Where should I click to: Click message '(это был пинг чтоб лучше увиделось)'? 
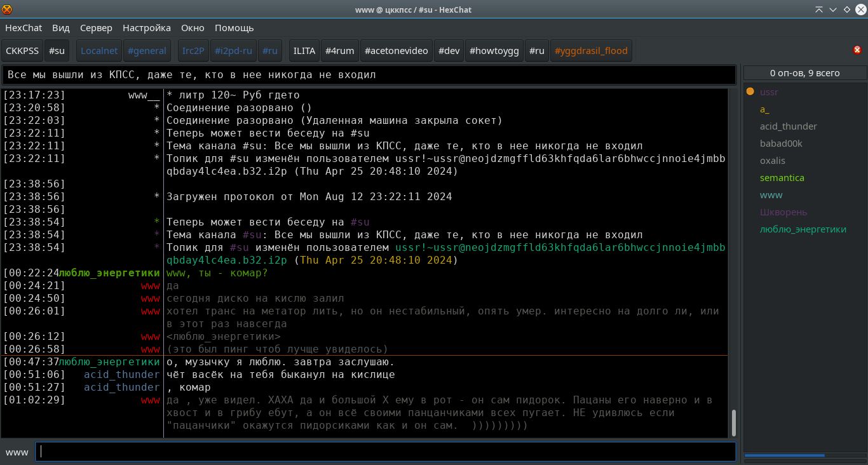pyautogui.click(x=277, y=349)
